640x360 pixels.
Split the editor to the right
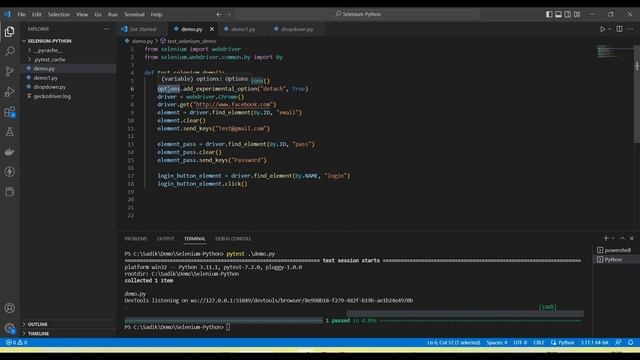pos(619,29)
